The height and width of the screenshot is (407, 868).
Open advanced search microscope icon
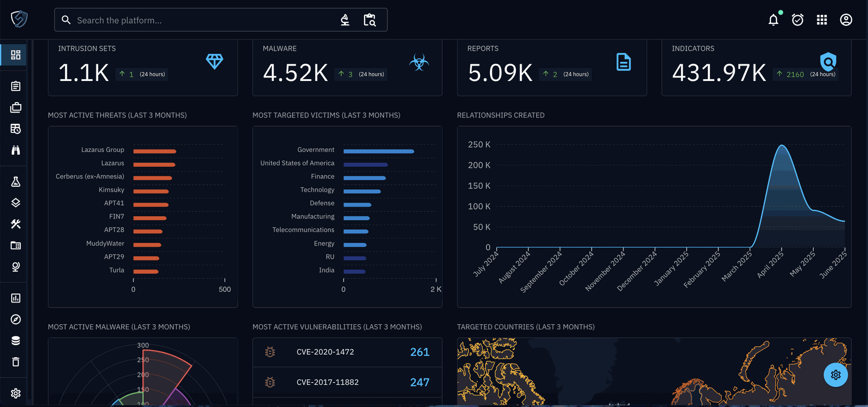345,20
